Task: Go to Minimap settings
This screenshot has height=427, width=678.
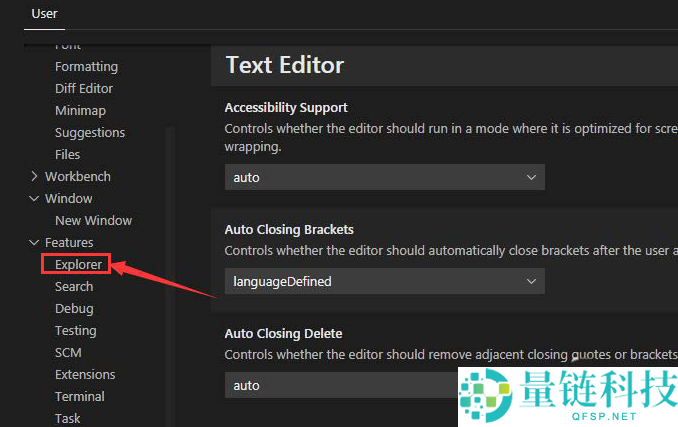Action: point(80,111)
